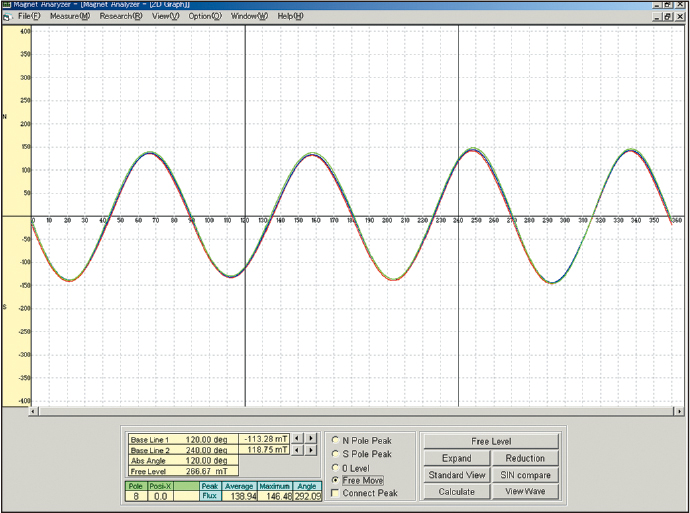Select the N Pole Peak radio button
This screenshot has width=690, height=513.
pos(335,440)
